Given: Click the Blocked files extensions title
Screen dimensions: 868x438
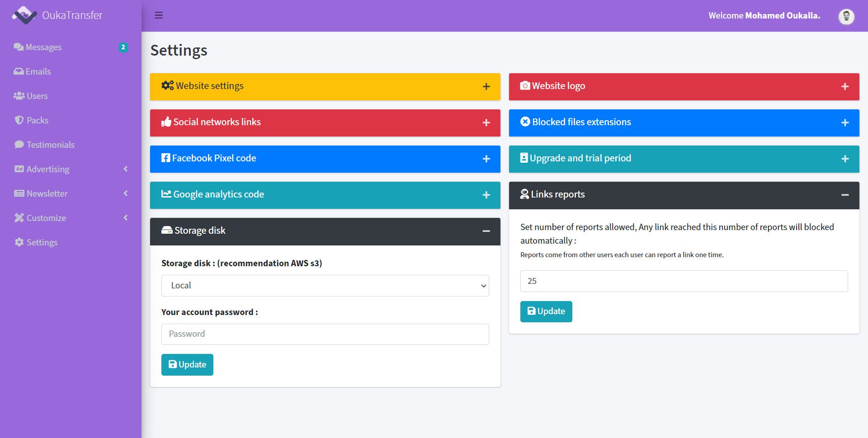Looking at the screenshot, I should click(x=581, y=122).
